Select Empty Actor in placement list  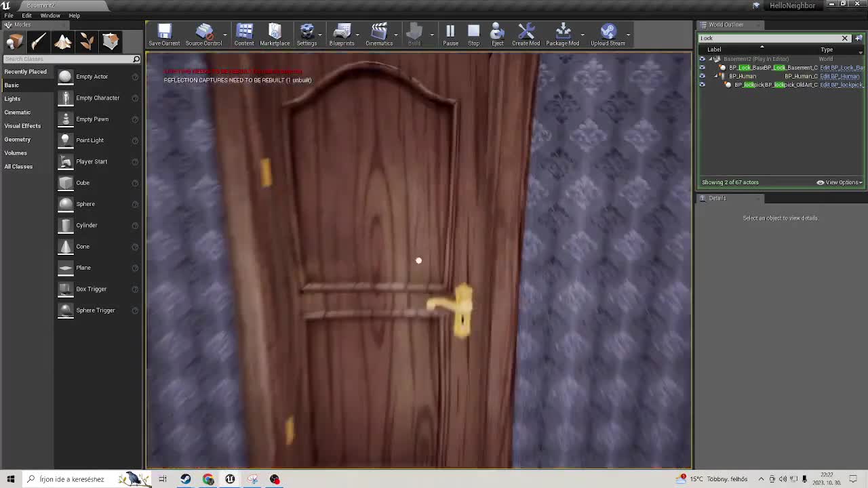coord(98,77)
